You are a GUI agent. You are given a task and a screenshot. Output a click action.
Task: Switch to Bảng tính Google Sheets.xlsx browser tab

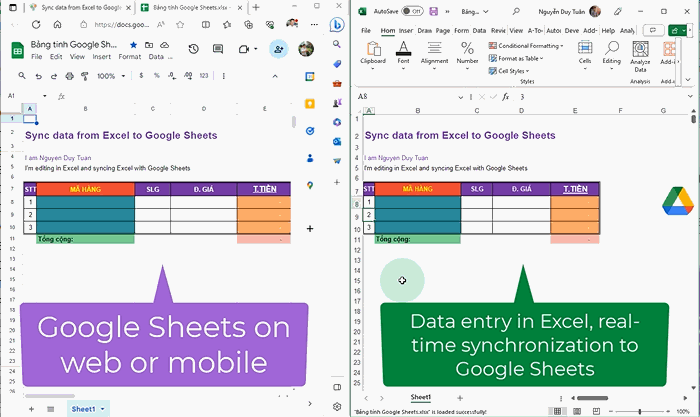tap(191, 8)
